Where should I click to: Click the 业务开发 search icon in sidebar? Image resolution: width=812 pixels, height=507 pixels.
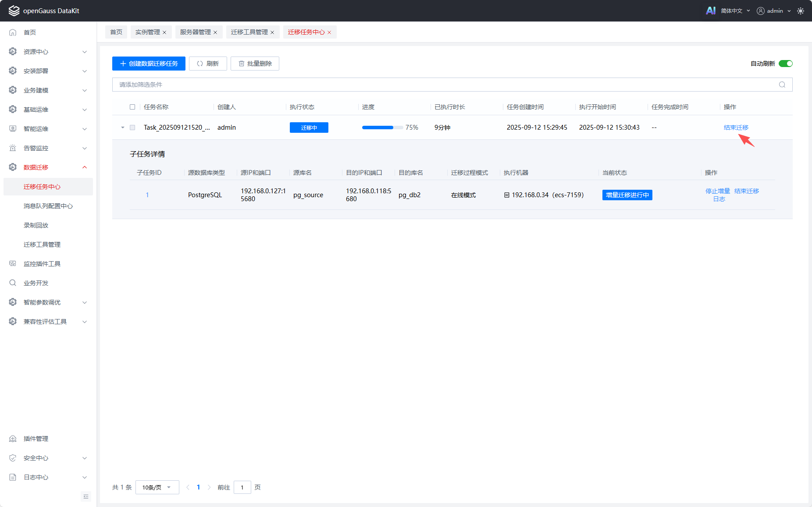tap(13, 283)
